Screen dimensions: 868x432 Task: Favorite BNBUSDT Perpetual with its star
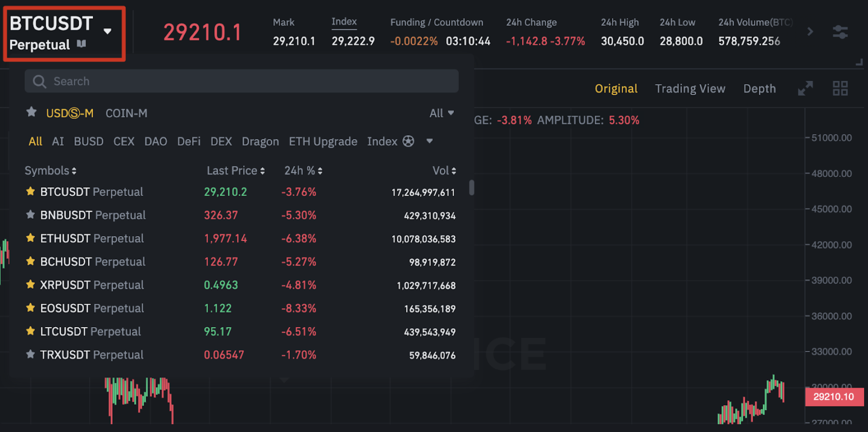pos(30,215)
